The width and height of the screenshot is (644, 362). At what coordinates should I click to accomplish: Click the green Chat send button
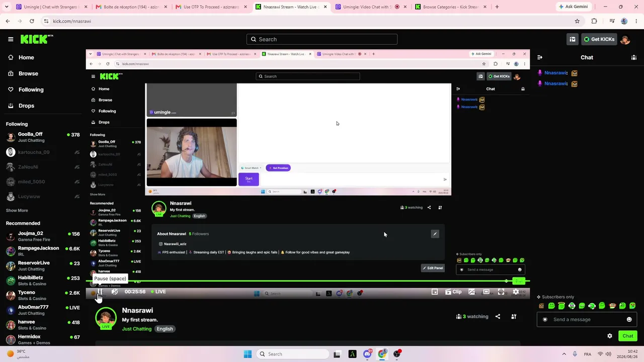[628, 336]
